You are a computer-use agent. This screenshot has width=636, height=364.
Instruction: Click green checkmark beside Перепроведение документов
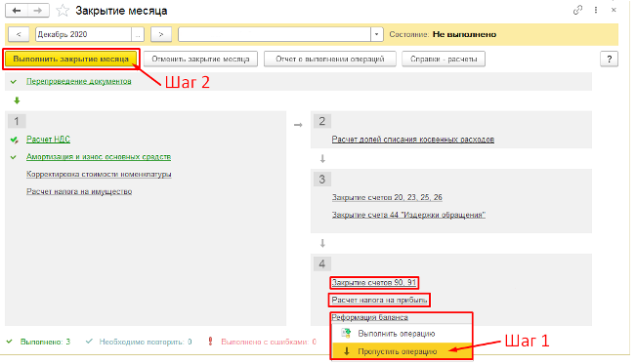pos(14,81)
